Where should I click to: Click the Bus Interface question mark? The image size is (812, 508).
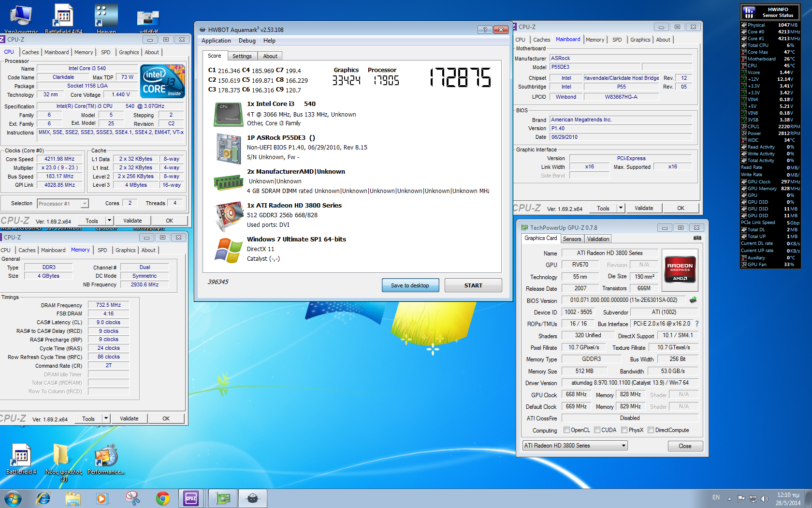point(697,324)
